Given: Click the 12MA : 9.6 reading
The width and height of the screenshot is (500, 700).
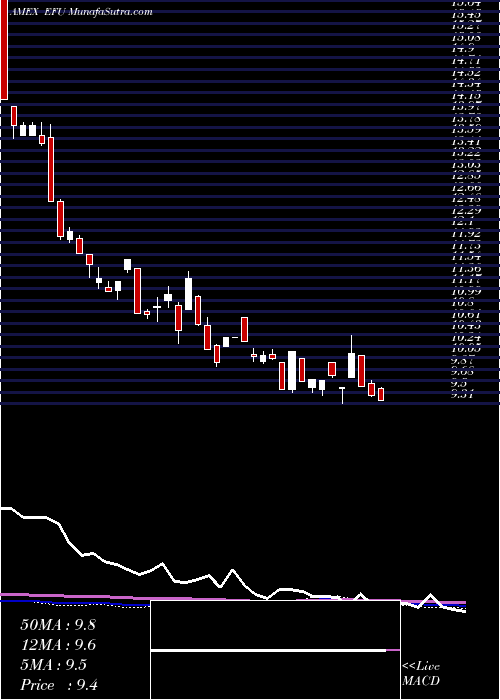Looking at the screenshot, I should pos(58,645).
